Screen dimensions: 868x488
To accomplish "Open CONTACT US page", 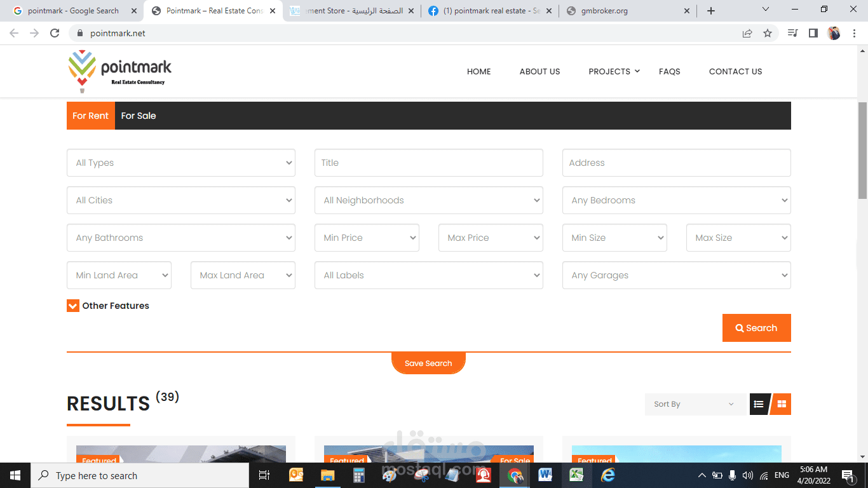I will coord(736,71).
